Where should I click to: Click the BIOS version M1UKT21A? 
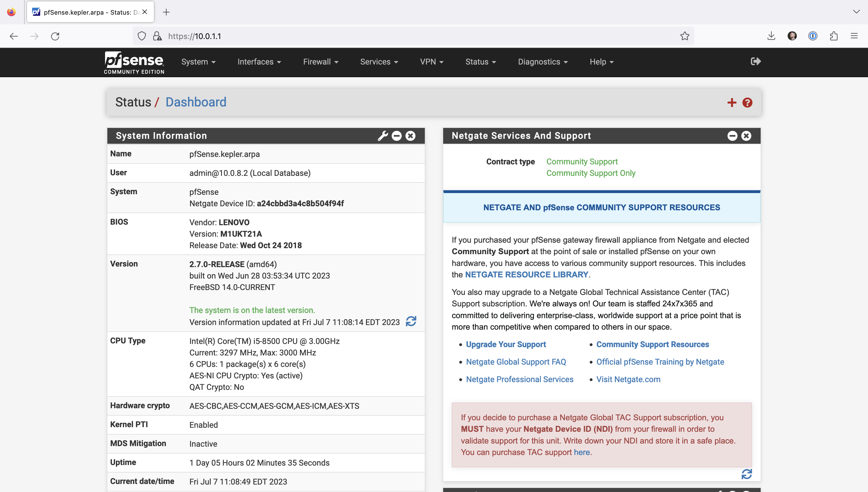click(241, 234)
